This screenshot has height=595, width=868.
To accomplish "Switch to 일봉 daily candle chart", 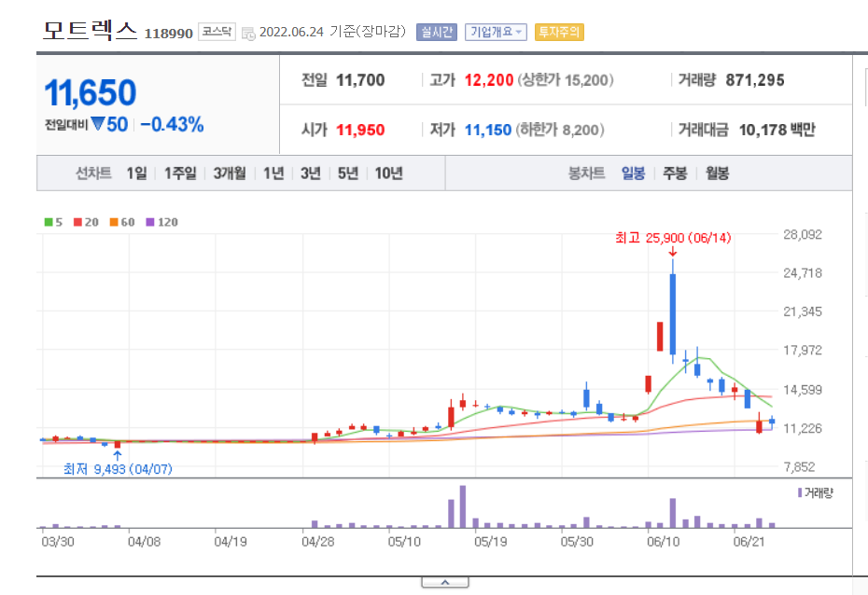I will click(634, 173).
